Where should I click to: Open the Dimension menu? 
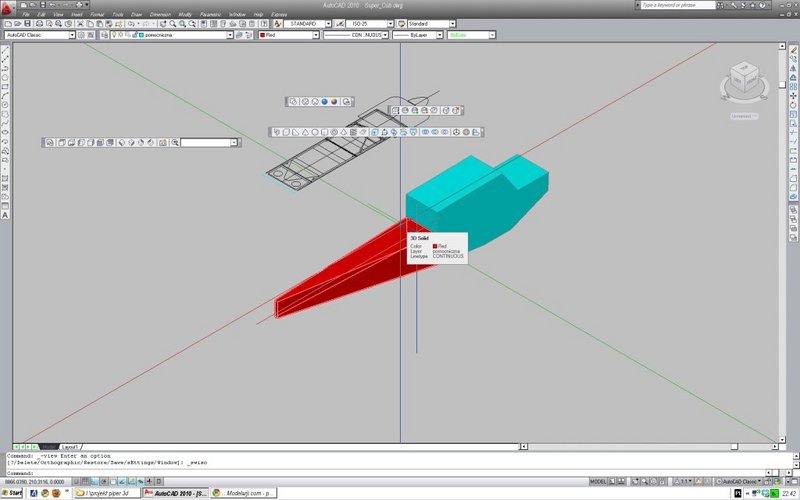coord(160,14)
